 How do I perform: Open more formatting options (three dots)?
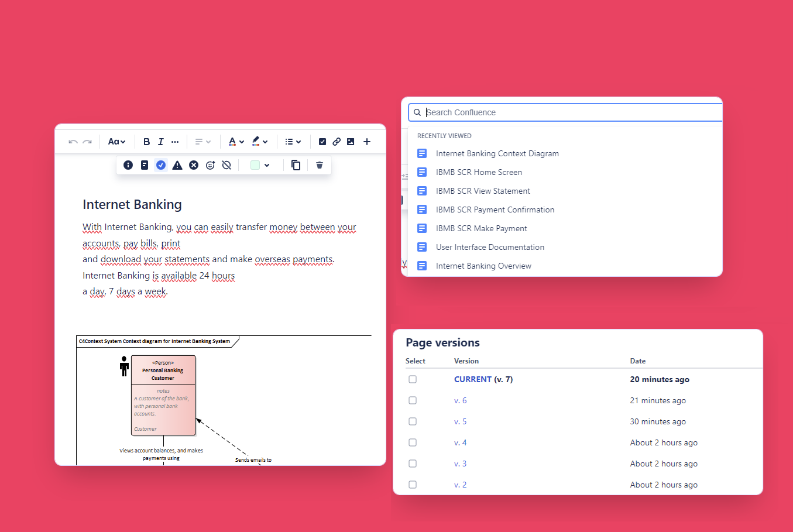175,142
